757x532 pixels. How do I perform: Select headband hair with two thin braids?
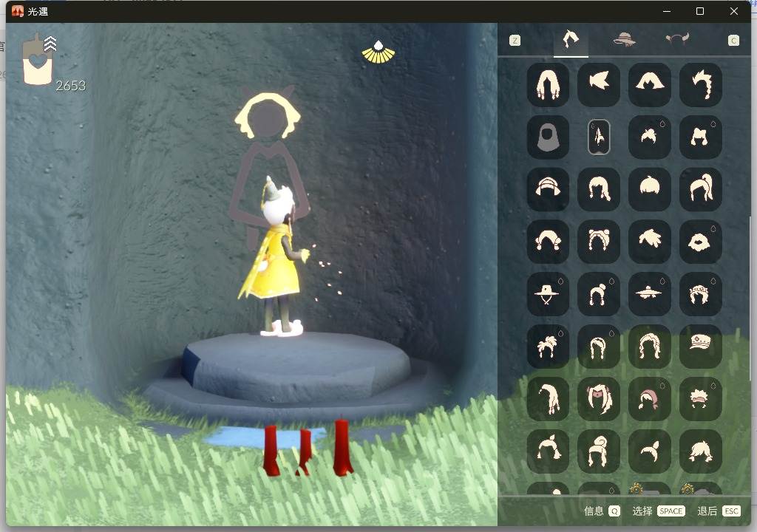pyautogui.click(x=599, y=346)
